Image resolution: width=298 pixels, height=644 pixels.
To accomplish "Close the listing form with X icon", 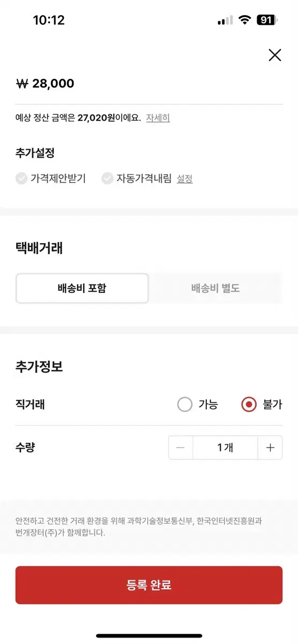I will (x=274, y=55).
